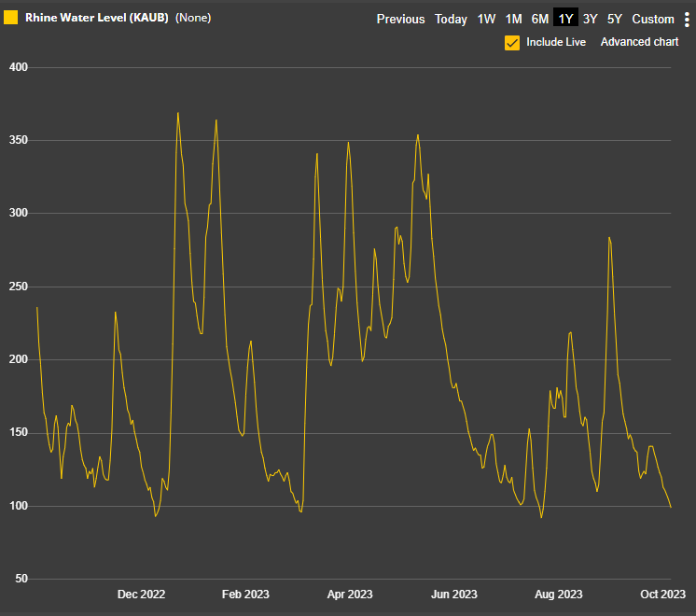This screenshot has width=696, height=616.
Task: Click the yellow Rhine Water Level series swatch
Action: [10, 18]
